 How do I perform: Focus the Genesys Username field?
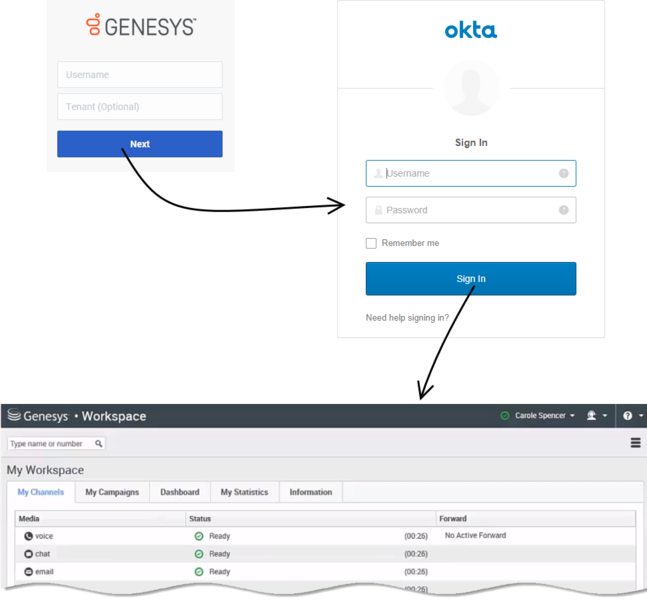tap(140, 75)
